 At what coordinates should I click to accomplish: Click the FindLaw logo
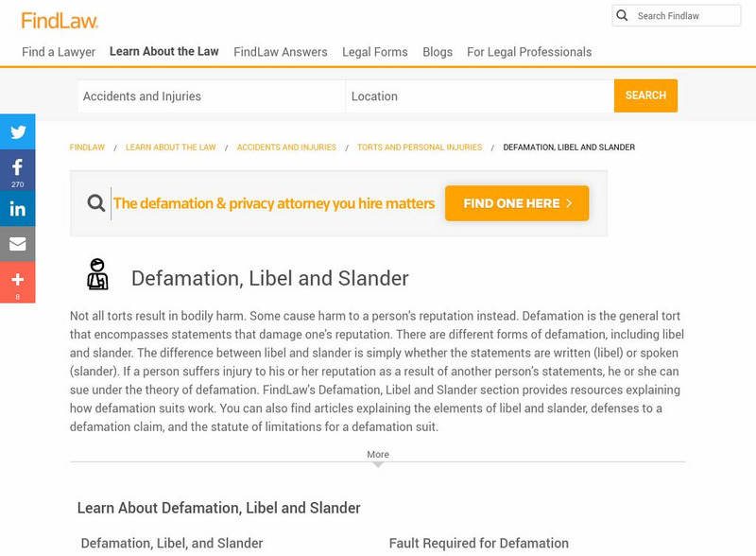coord(60,21)
